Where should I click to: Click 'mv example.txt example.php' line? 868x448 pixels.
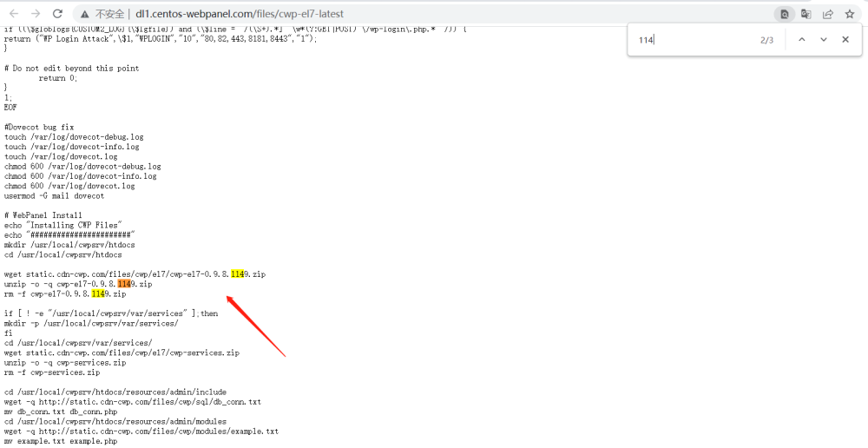point(61,441)
